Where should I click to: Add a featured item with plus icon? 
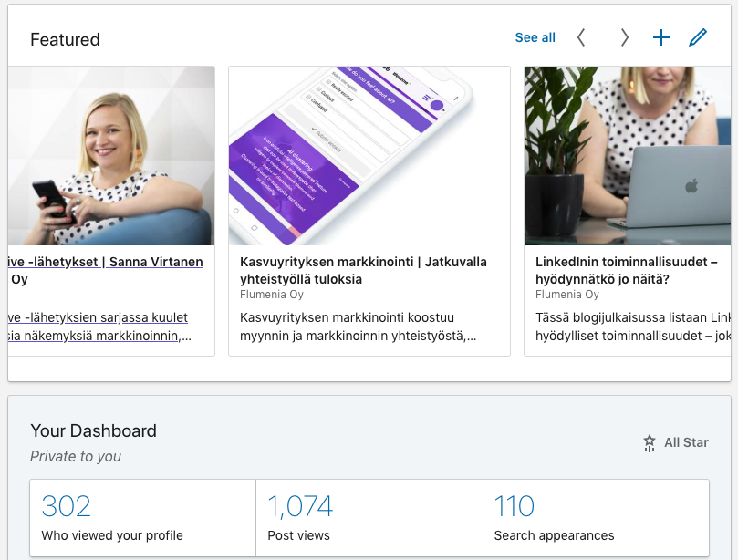coord(661,37)
